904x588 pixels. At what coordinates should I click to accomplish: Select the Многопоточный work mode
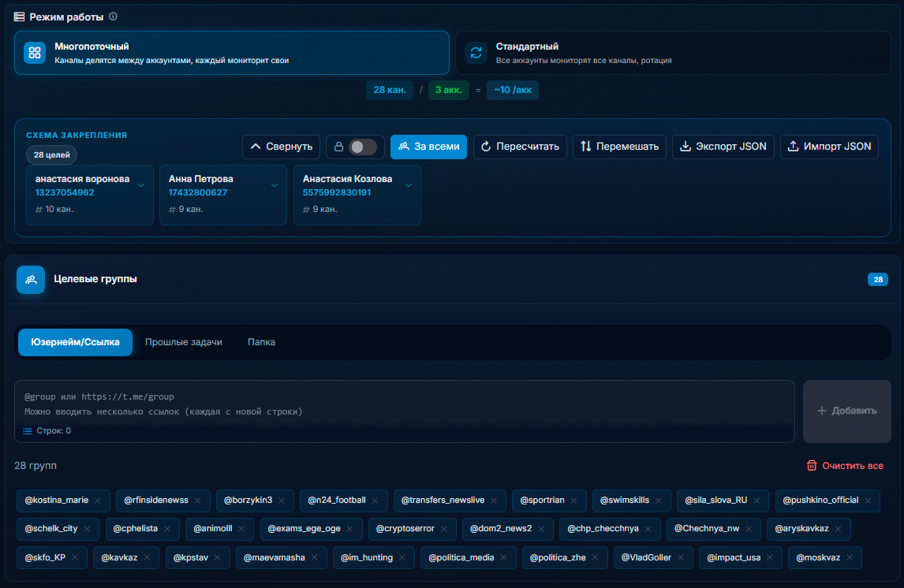pos(232,53)
